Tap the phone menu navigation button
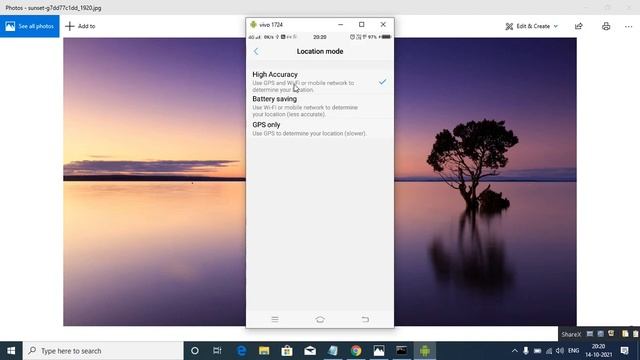Screen dimensions: 640x360 coord(275,319)
